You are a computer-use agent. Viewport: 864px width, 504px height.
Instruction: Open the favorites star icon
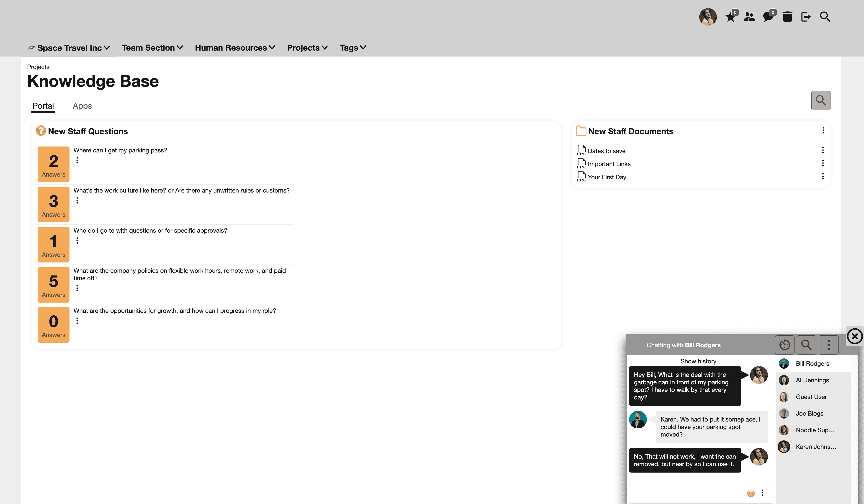[x=731, y=16]
